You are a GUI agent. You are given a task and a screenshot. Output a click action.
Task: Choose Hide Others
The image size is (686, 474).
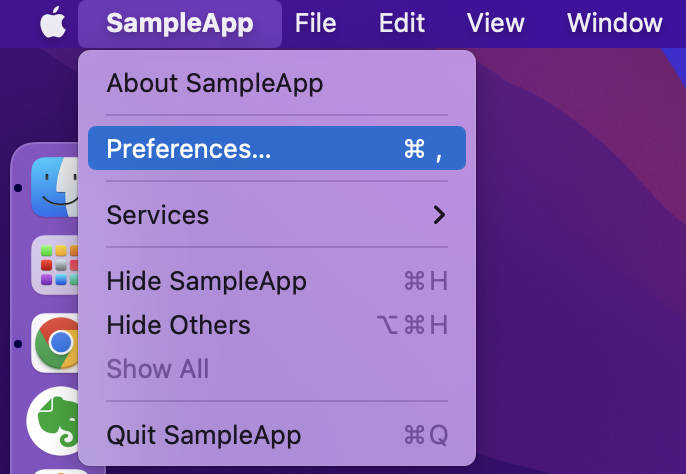click(277, 325)
